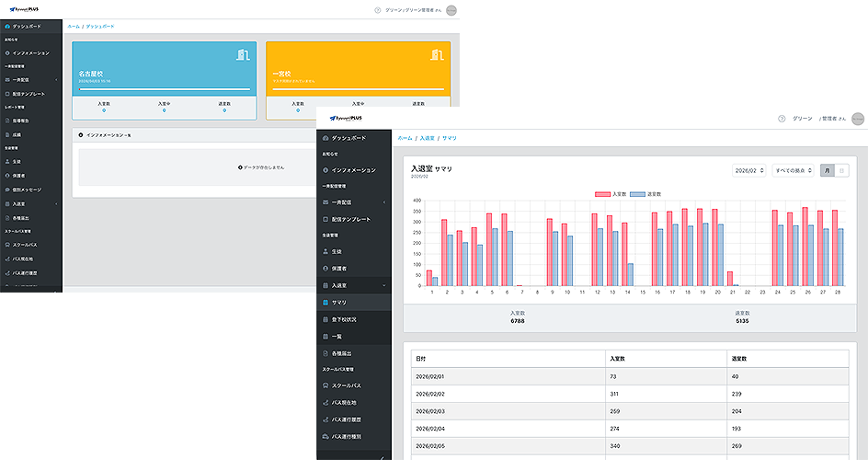This screenshot has height=460, width=868.
Task: Open 指導報告 in the back window sidebar
Action: click(x=20, y=121)
